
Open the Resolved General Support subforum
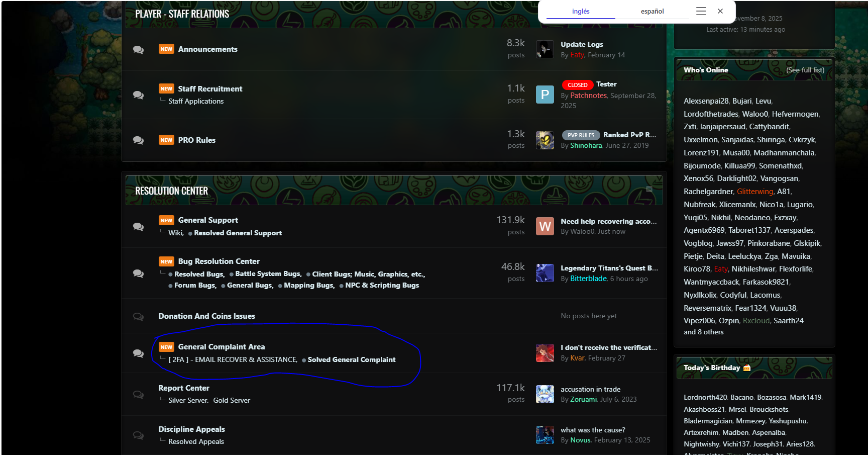pos(238,233)
